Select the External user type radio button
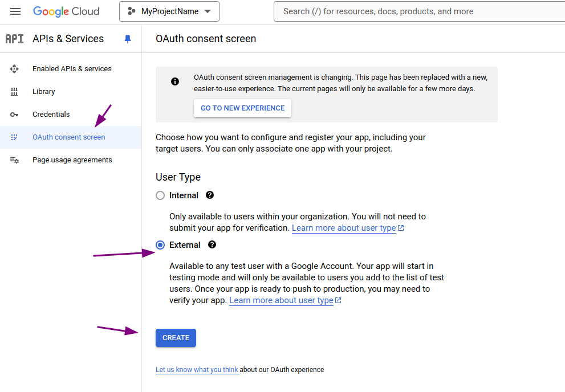 pyautogui.click(x=160, y=244)
